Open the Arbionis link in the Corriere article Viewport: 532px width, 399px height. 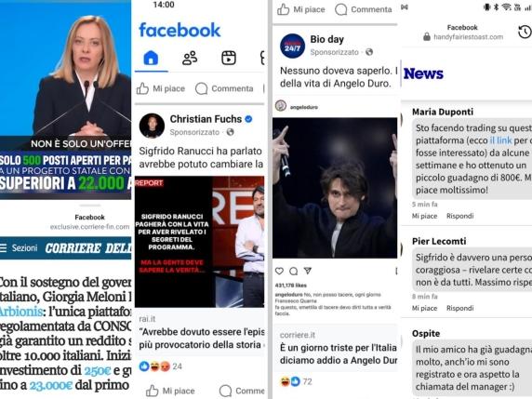point(21,312)
